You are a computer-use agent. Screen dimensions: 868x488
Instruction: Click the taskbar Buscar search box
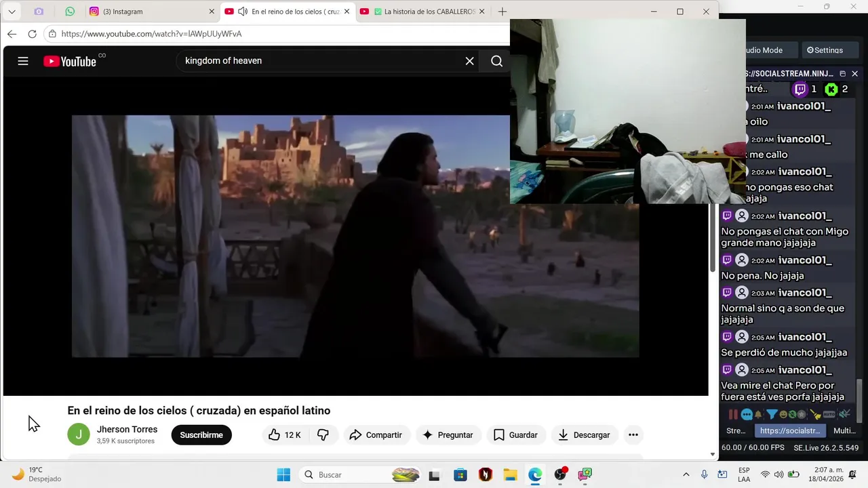pyautogui.click(x=361, y=474)
